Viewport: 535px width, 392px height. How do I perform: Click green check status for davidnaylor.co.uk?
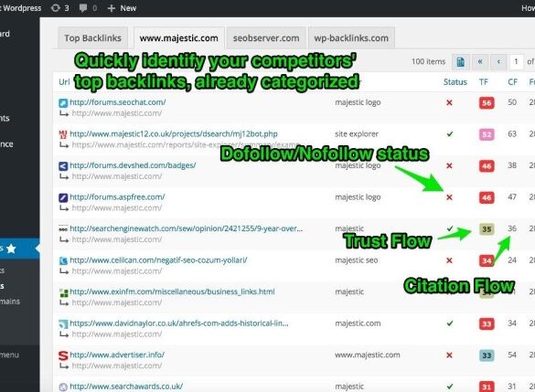coord(450,323)
